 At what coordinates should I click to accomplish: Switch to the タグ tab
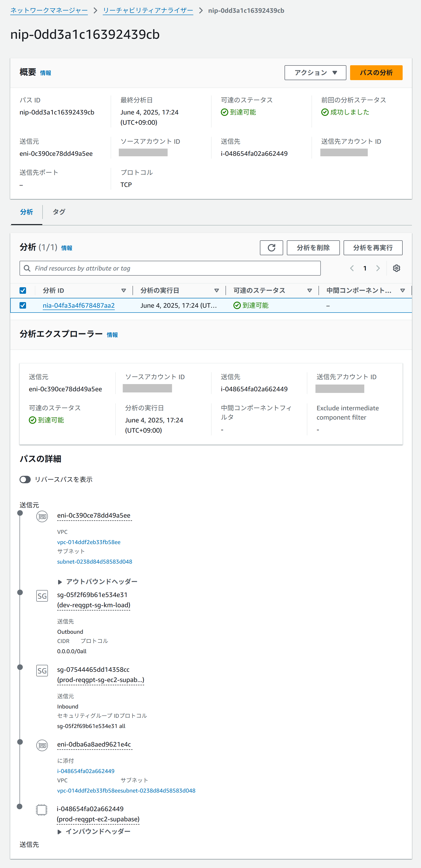pyautogui.click(x=59, y=212)
